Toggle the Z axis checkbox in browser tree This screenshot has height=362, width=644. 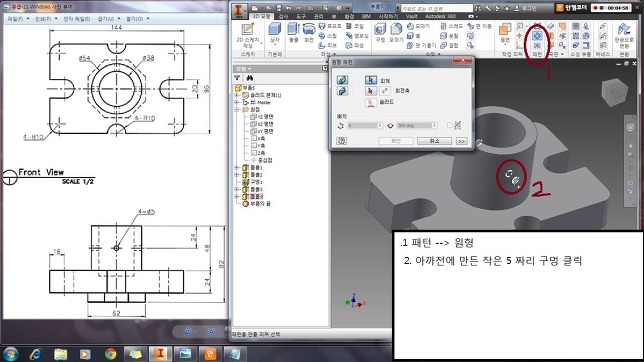pos(253,152)
